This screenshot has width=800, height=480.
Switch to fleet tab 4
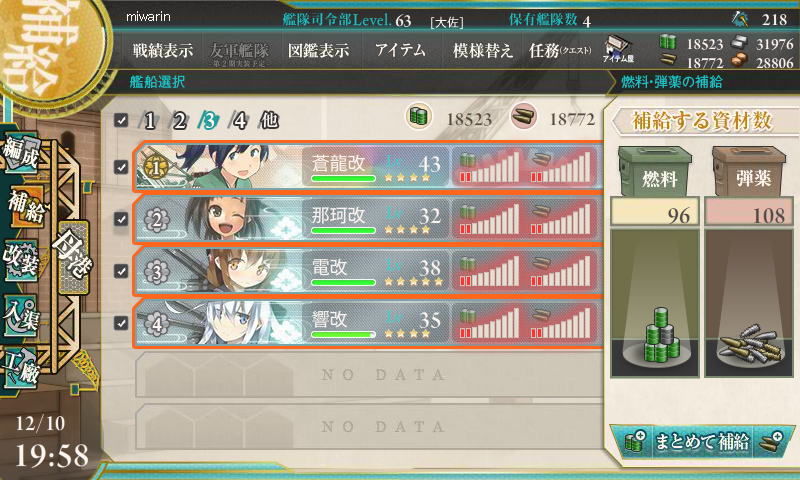click(239, 121)
